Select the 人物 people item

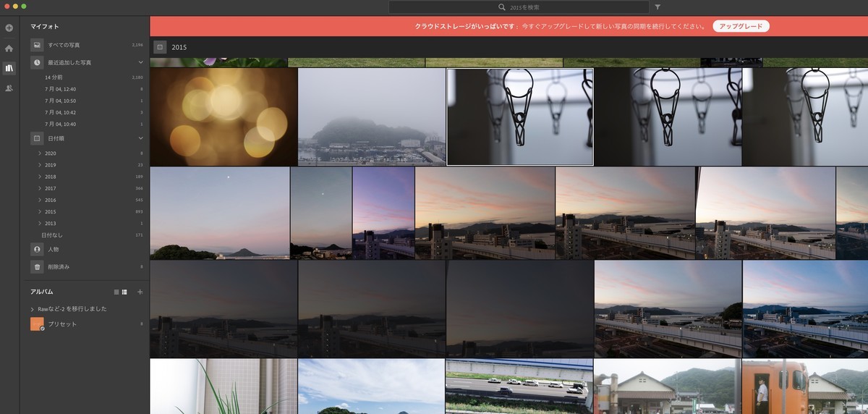tap(87, 249)
